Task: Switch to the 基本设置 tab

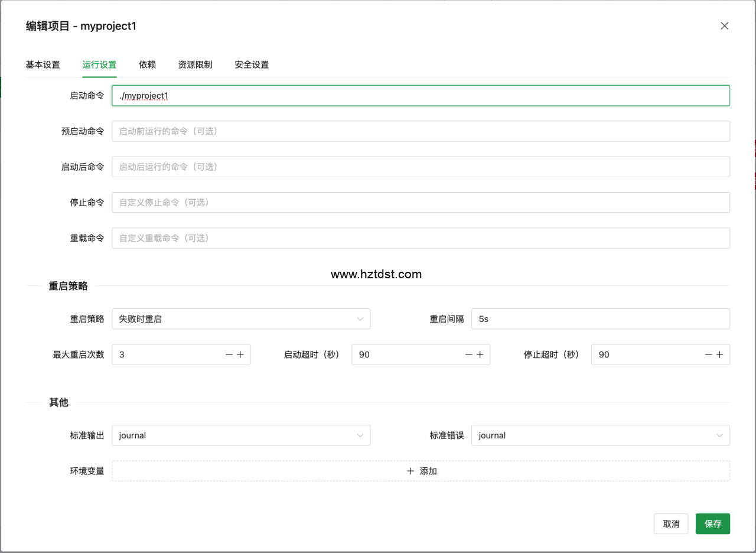Action: 43,64
